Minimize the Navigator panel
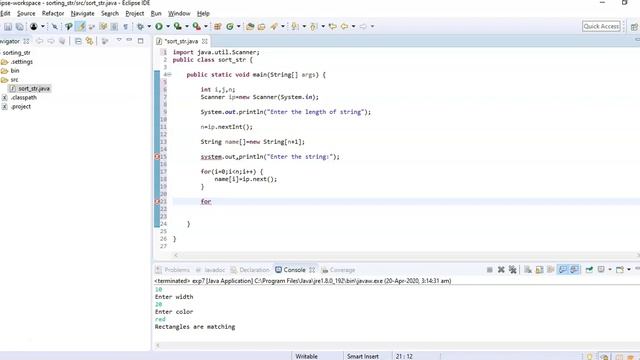This screenshot has height=360, width=640. (129, 40)
